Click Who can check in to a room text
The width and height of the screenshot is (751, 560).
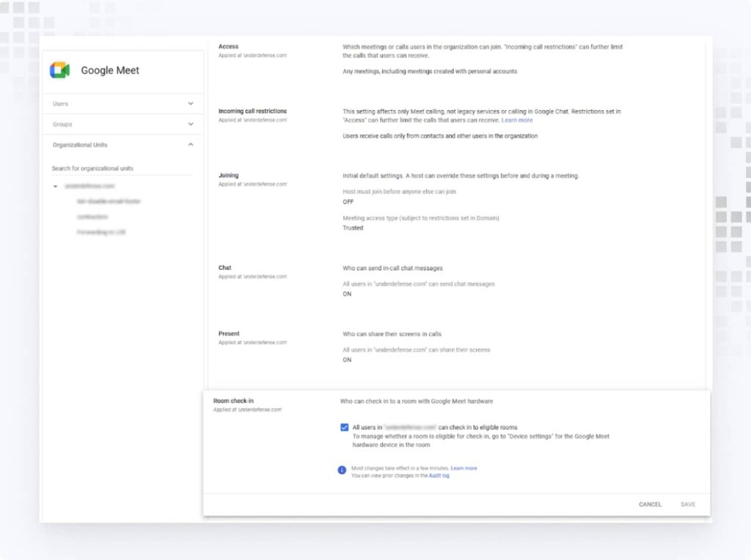click(417, 401)
